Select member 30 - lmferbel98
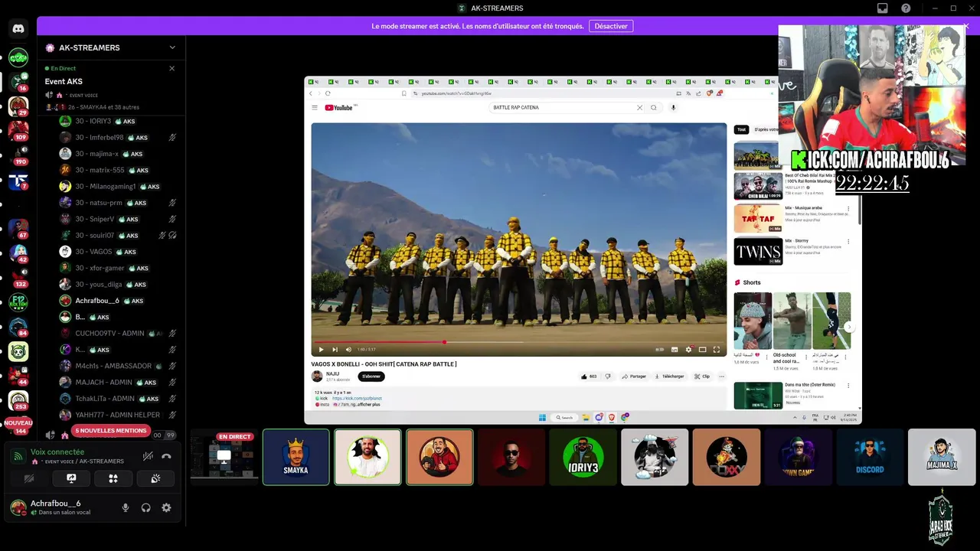Screen dimensions: 980x551 coord(118,138)
